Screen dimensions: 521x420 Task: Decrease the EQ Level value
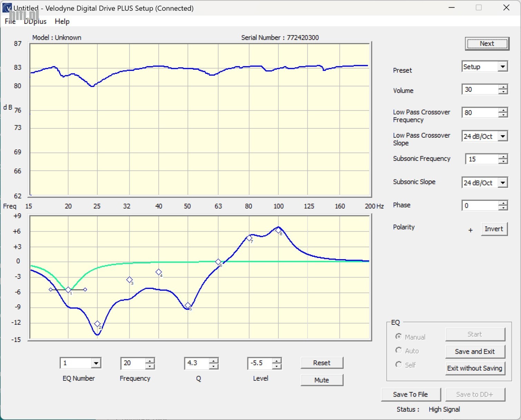coord(277,366)
